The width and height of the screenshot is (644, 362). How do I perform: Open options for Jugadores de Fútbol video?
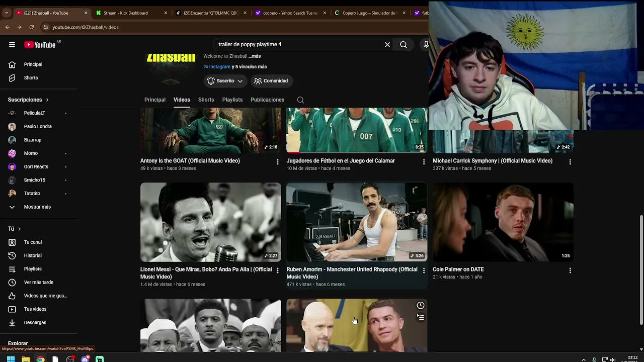424,162
